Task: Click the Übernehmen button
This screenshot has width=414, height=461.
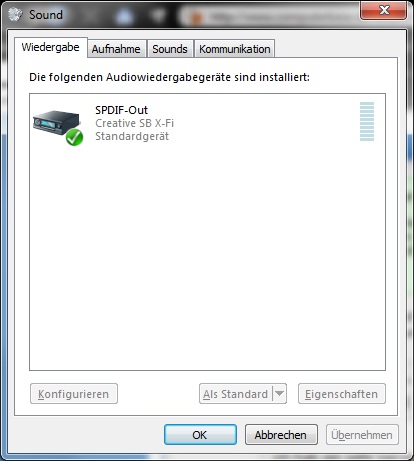Action: [362, 434]
